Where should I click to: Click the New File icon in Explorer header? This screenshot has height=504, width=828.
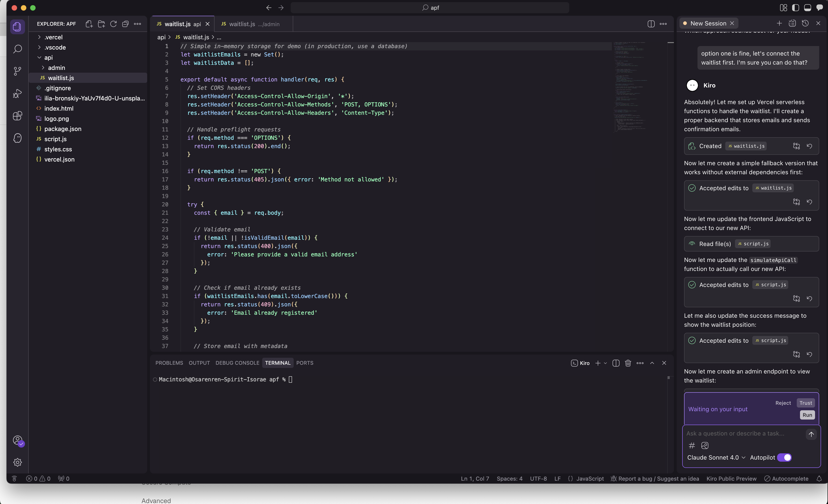coord(89,24)
